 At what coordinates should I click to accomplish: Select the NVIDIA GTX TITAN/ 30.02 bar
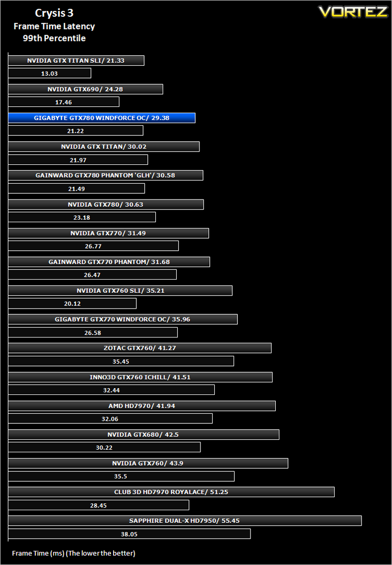coord(104,147)
